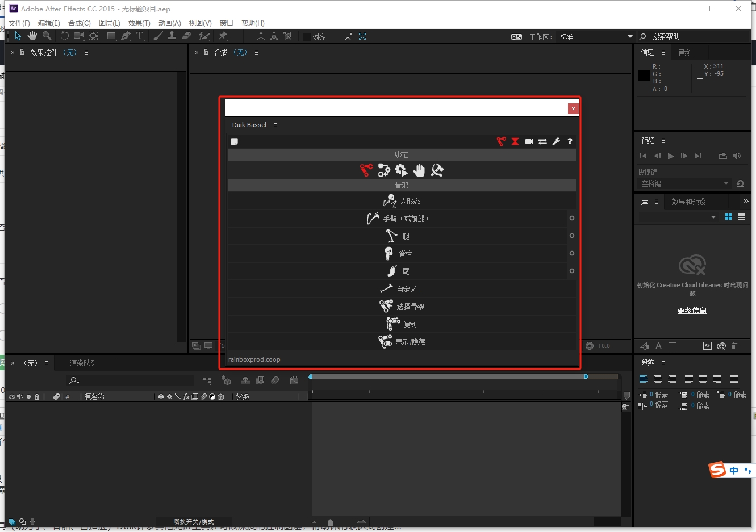Open Duik import/export arrows icon

coord(542,141)
